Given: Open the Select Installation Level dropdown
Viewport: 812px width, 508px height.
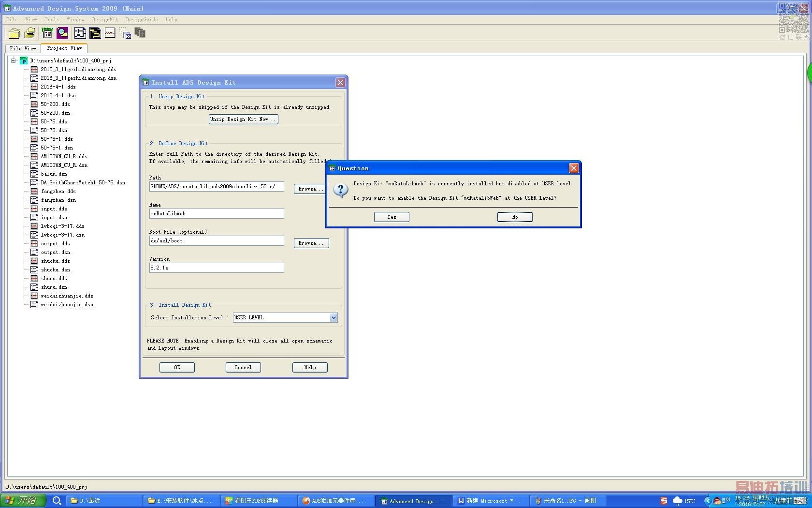Looking at the screenshot, I should (x=333, y=317).
